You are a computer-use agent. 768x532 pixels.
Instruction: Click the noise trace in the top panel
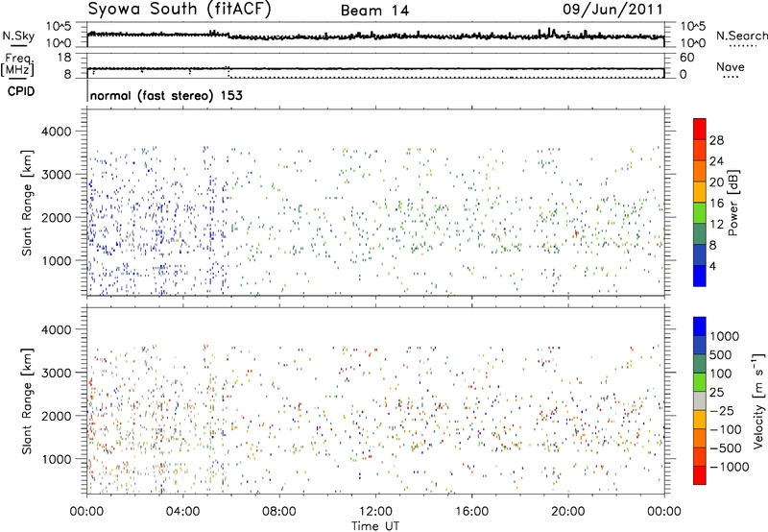click(x=375, y=36)
